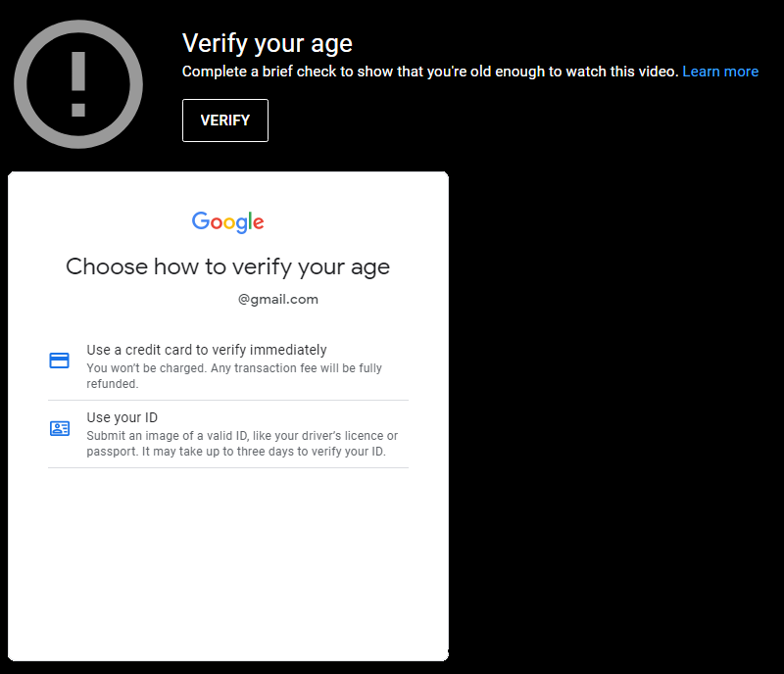Click the @gmail.com account text
The height and width of the screenshot is (674, 784).
[x=278, y=299]
